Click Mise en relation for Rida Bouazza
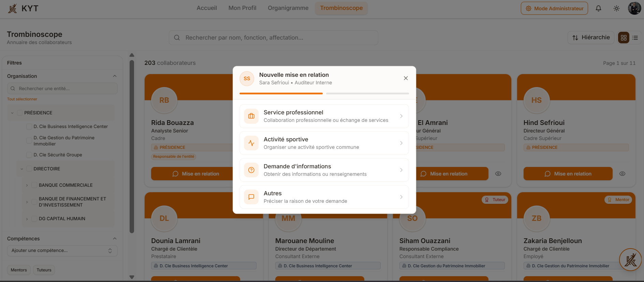Viewport: 644px width, 282px height. [196, 174]
